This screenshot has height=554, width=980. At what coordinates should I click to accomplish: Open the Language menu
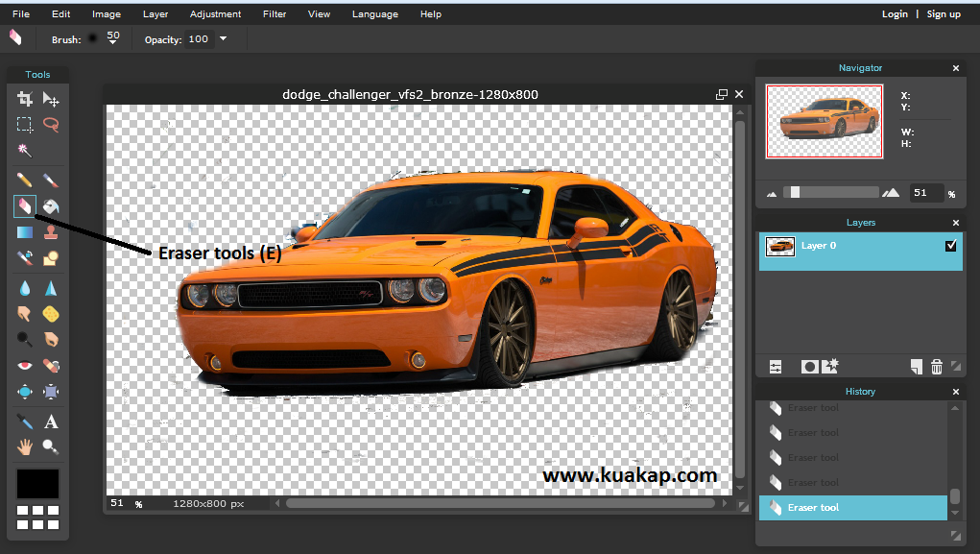375,13
